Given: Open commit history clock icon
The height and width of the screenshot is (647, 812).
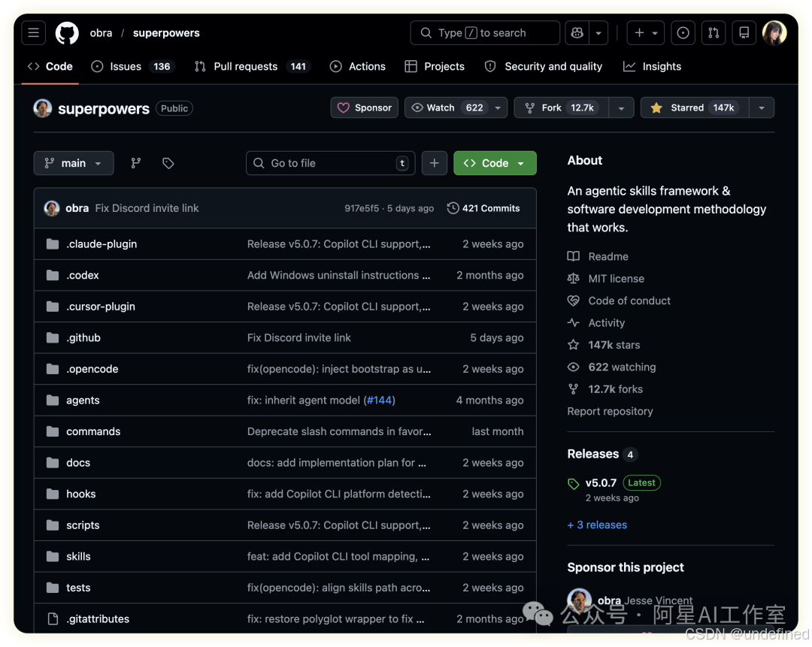Looking at the screenshot, I should (x=453, y=208).
